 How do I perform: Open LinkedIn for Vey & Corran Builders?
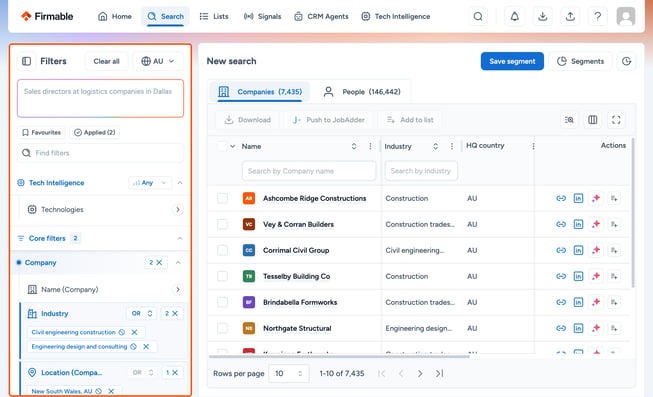click(578, 224)
